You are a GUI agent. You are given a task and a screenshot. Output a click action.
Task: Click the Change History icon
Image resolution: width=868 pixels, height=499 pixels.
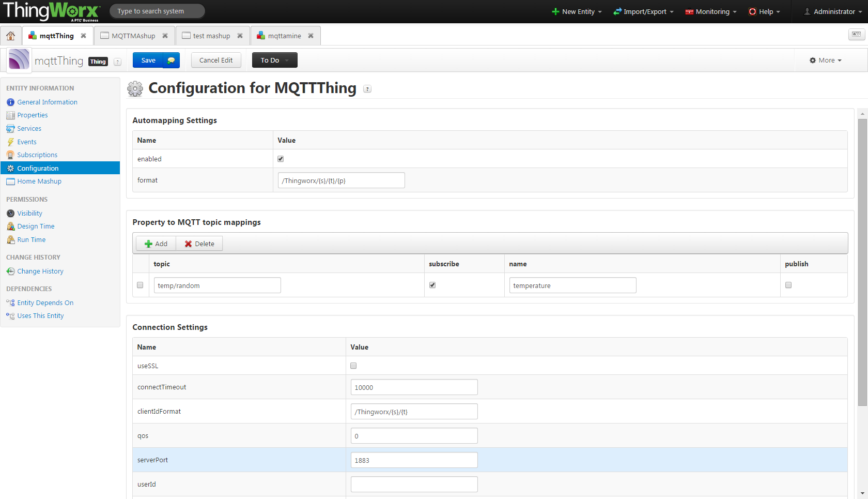10,271
